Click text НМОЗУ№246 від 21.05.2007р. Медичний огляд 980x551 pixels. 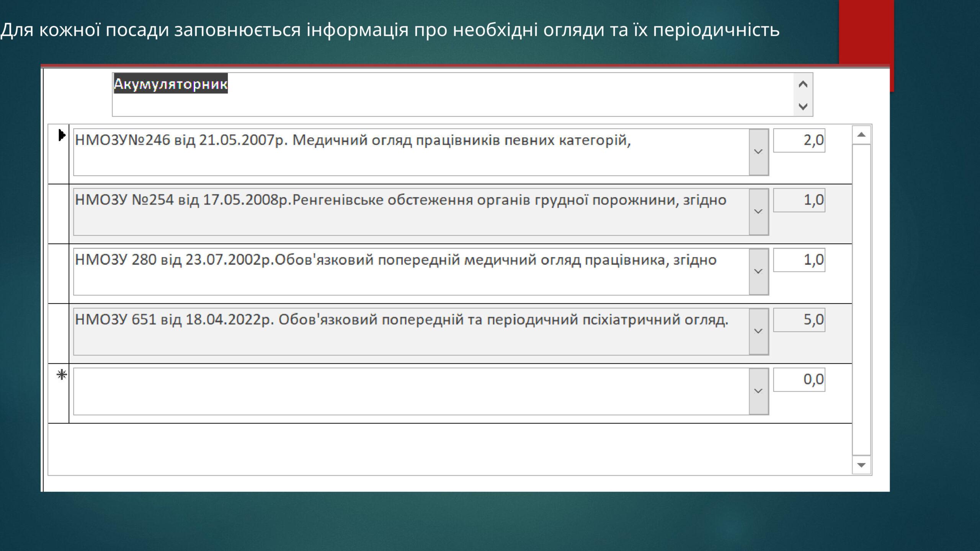[243, 140]
